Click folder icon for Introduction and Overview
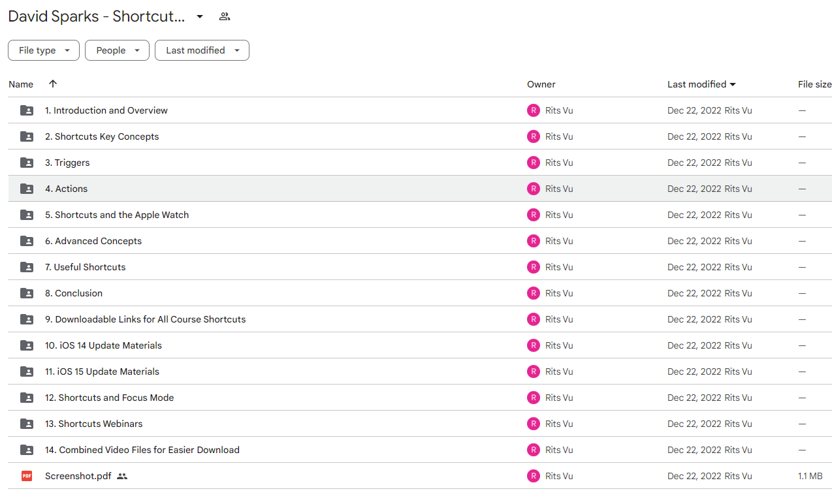Image resolution: width=832 pixels, height=504 pixels. 27,110
